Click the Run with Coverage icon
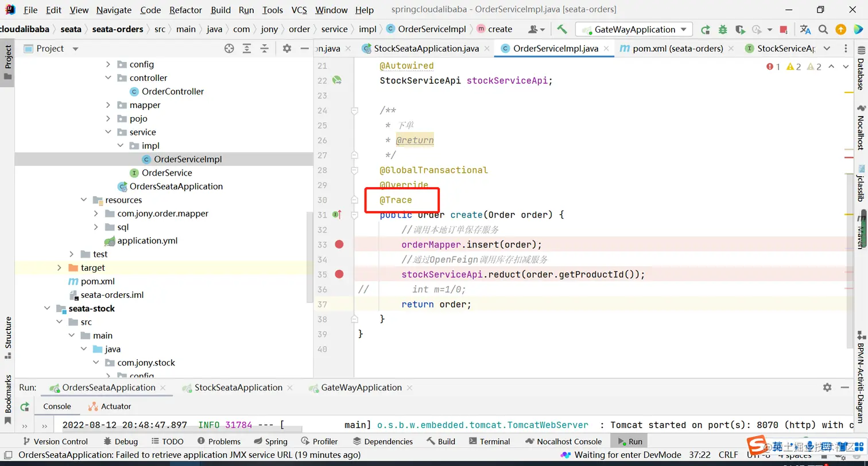 [x=740, y=29]
